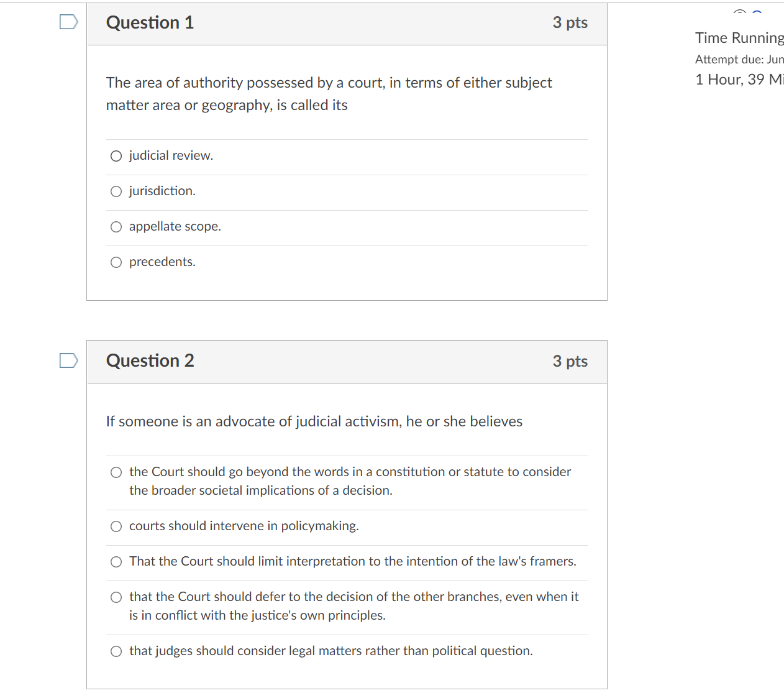The height and width of the screenshot is (693, 784).
Task: Choose legal matters rather than political question
Action: pyautogui.click(x=116, y=651)
